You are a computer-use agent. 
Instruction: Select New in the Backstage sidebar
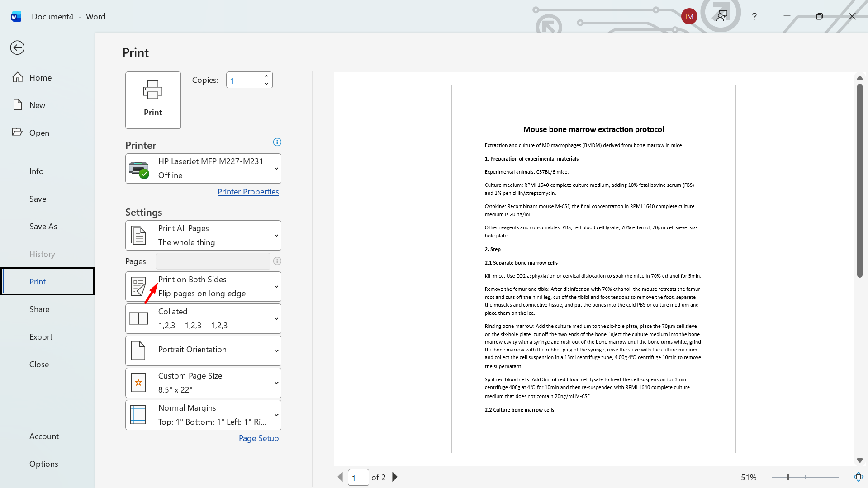pyautogui.click(x=47, y=105)
